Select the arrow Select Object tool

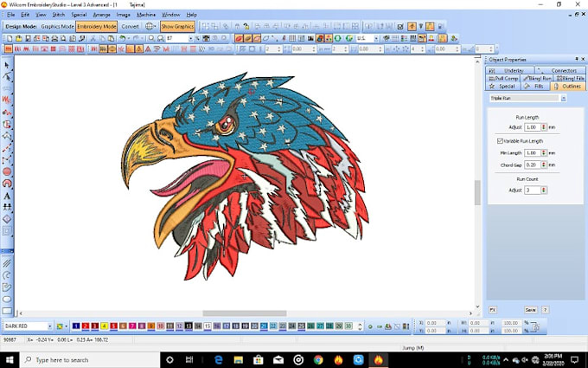pyautogui.click(x=7, y=65)
